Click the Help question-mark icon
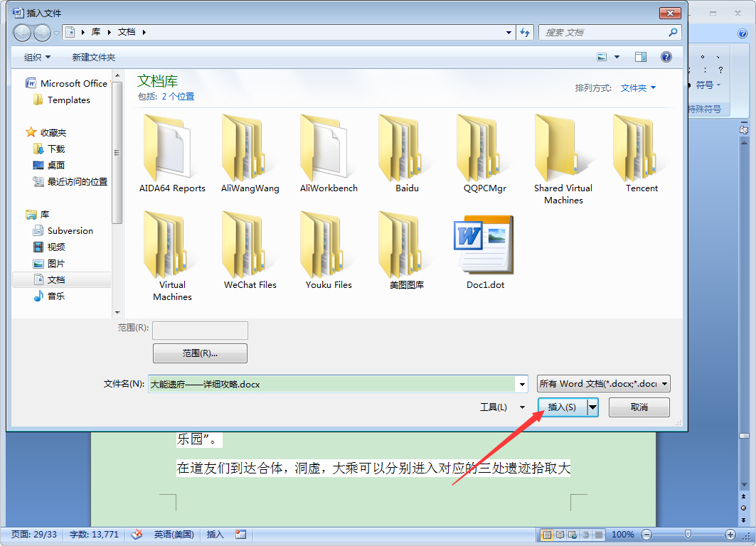The width and height of the screenshot is (756, 546). 666,56
